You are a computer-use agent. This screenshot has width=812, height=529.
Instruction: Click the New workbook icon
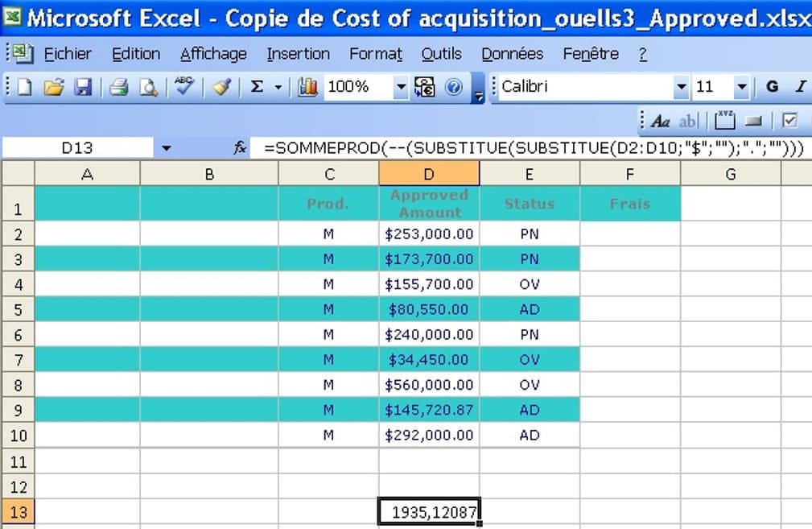[24, 87]
